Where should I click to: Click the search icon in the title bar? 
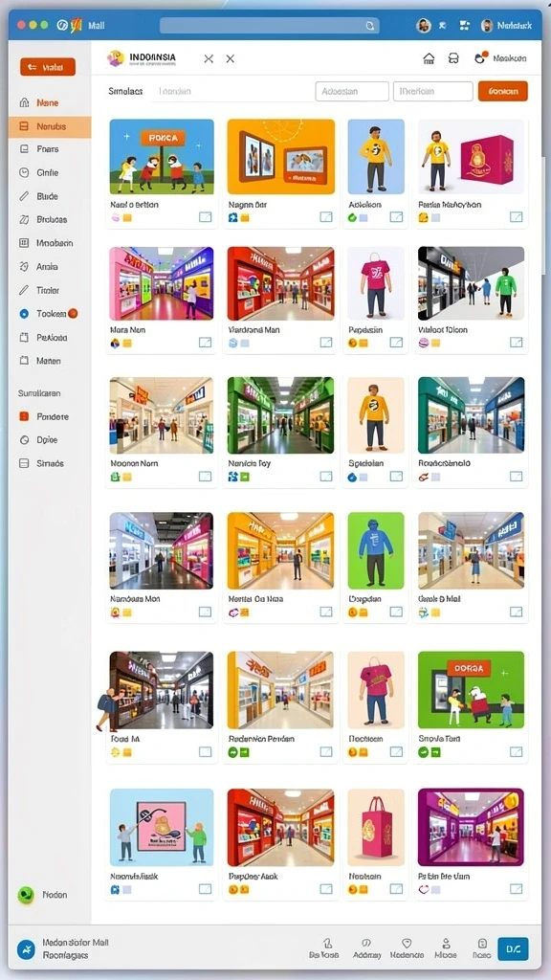coord(370,26)
